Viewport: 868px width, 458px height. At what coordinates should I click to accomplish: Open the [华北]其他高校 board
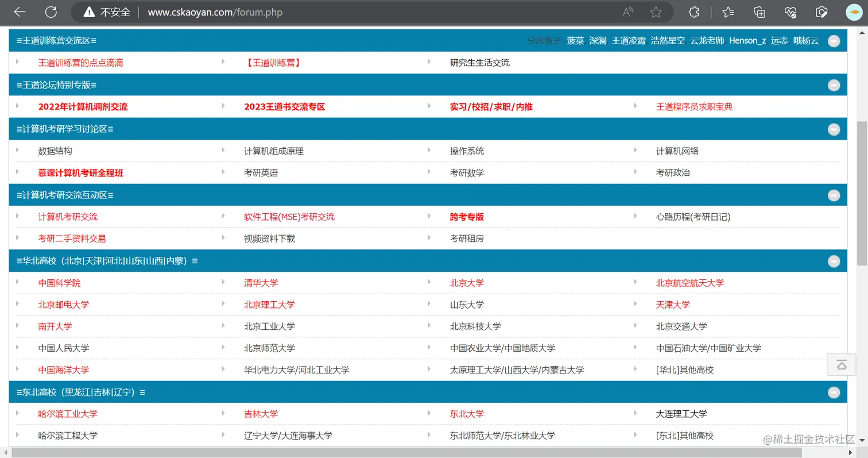click(x=685, y=370)
